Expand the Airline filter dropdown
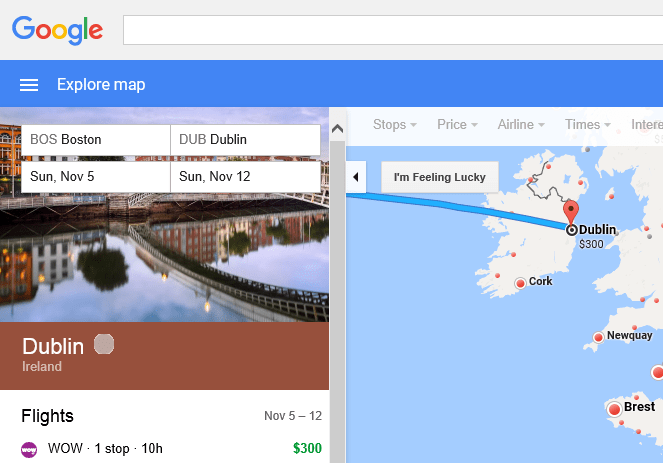 pyautogui.click(x=521, y=125)
